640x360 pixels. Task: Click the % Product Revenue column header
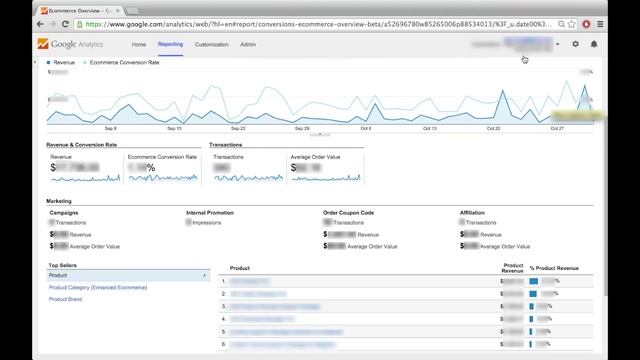(554, 268)
